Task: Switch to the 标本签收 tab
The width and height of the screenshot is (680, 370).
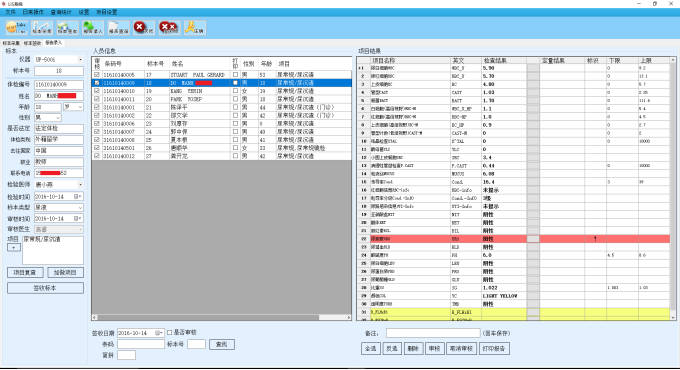Action: (x=32, y=43)
